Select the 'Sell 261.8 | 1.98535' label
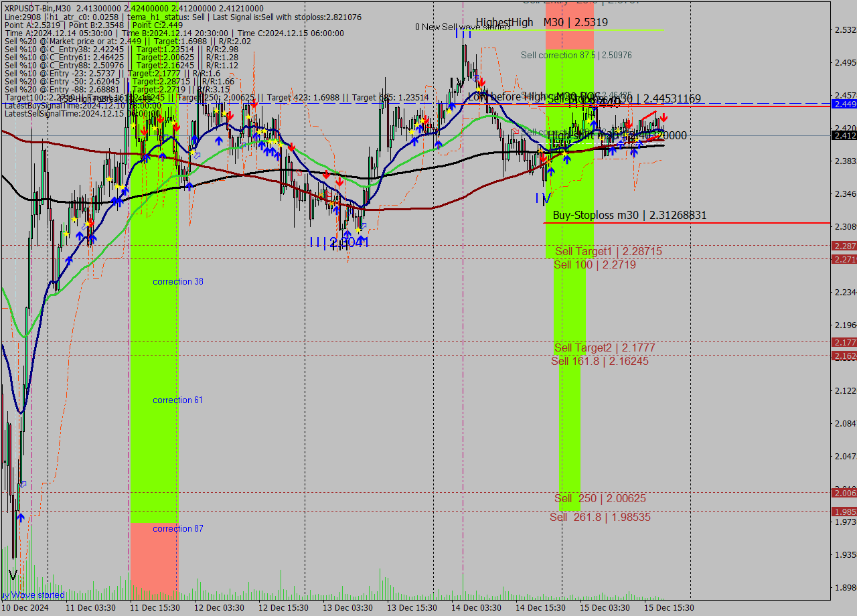Screen dimensions: 857x616 (x=600, y=517)
